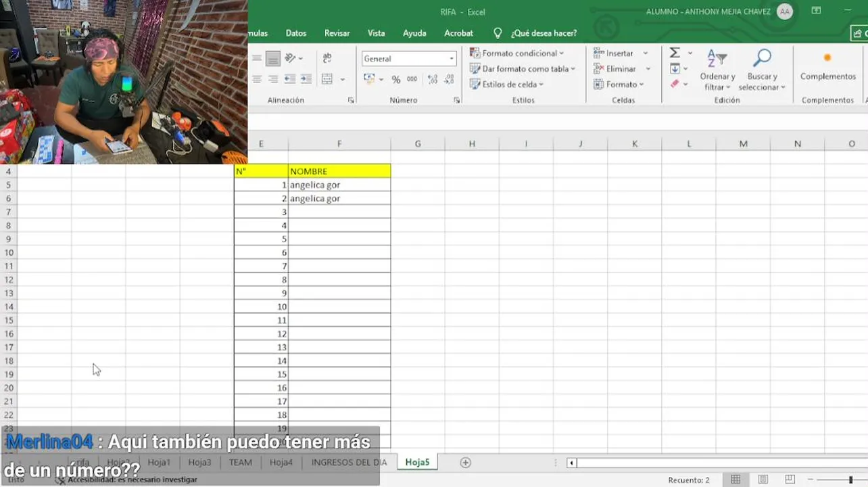
Task: Switch to INGRESOS DEL DIA sheet
Action: coord(349,463)
